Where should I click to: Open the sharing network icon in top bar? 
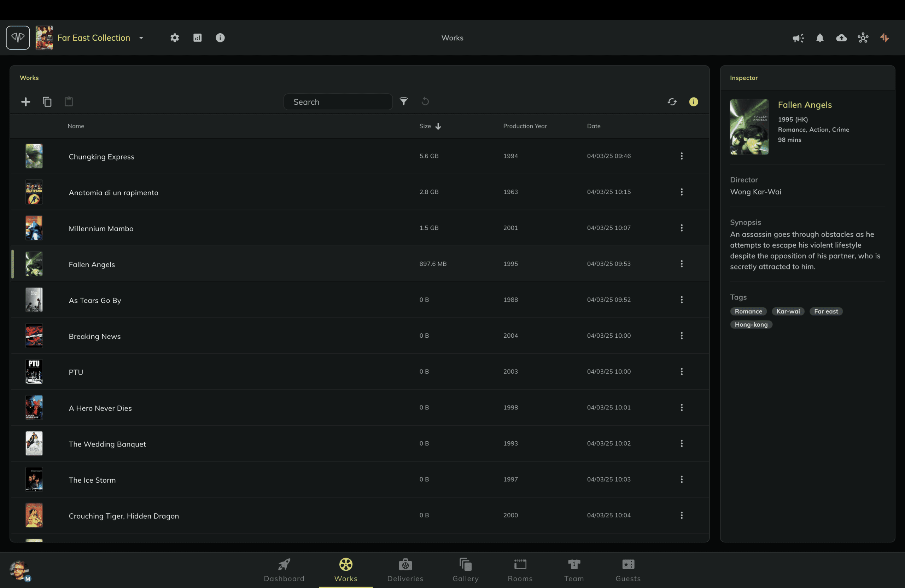coord(863,37)
